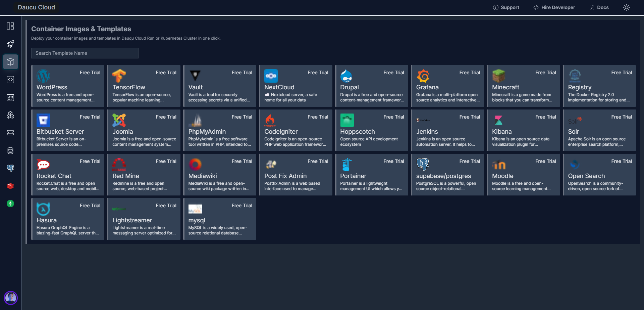Click the Joomla logo icon
This screenshot has width=644, height=310.
[119, 120]
